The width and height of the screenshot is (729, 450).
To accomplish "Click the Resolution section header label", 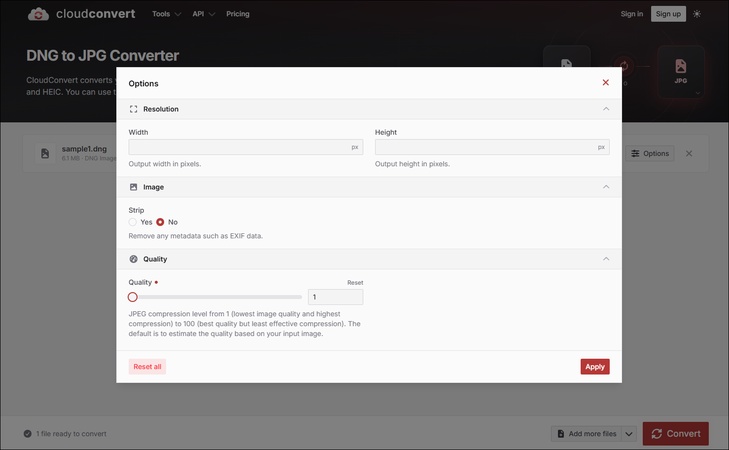I will [161, 109].
